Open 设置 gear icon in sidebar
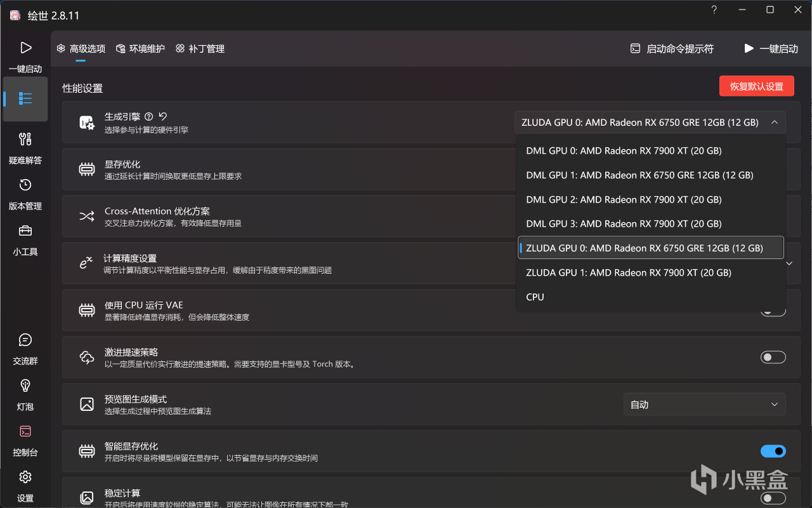Image resolution: width=812 pixels, height=508 pixels. 25,477
